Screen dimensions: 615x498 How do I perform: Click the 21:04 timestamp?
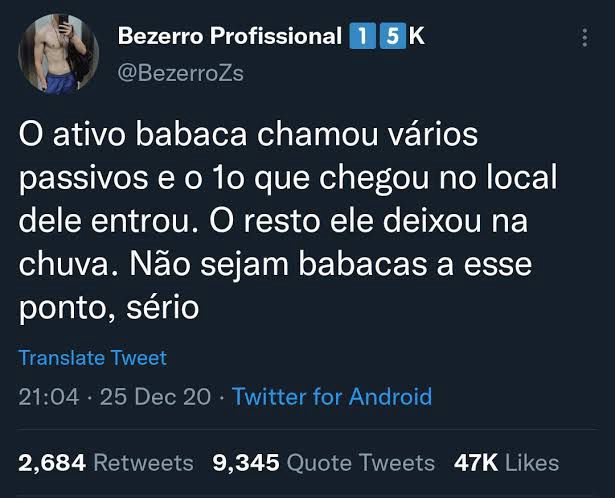click(49, 396)
